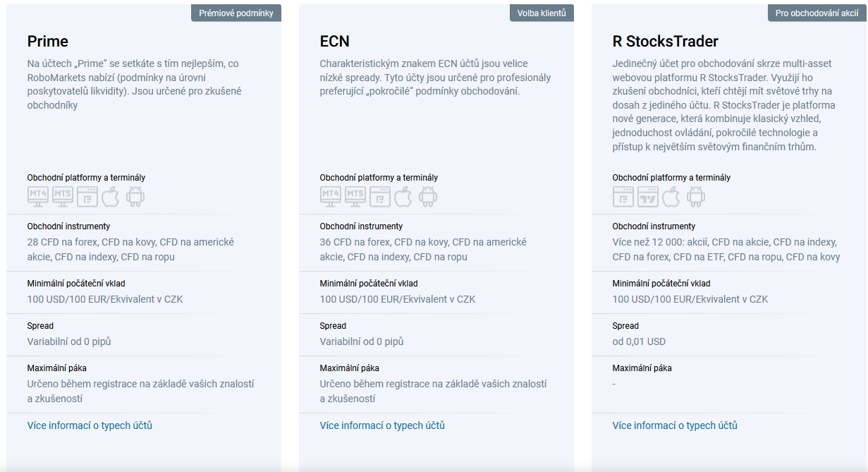
Task: Click the Apple iOS icon in R StocksTrader card
Action: click(671, 196)
